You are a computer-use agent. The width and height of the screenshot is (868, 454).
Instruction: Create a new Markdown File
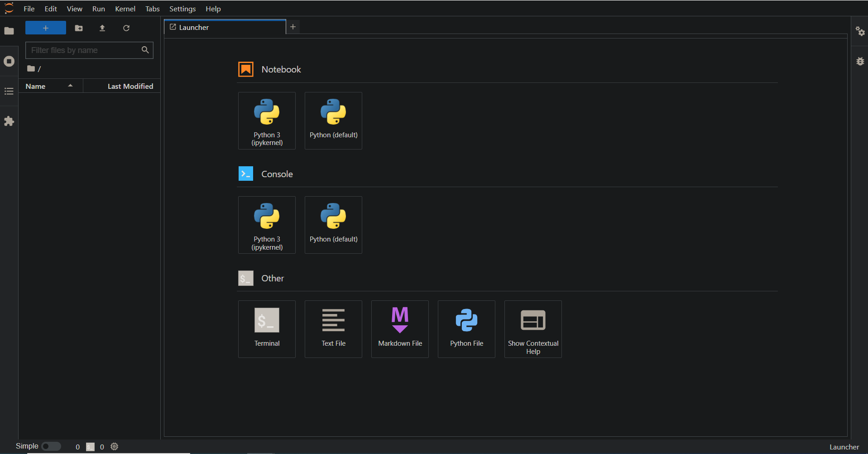(x=400, y=329)
